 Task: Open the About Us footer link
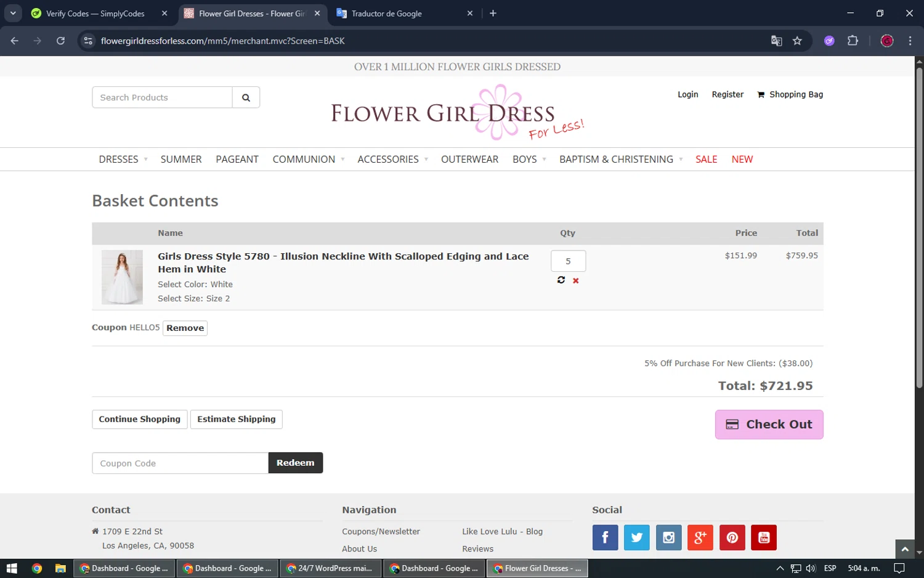(x=359, y=548)
